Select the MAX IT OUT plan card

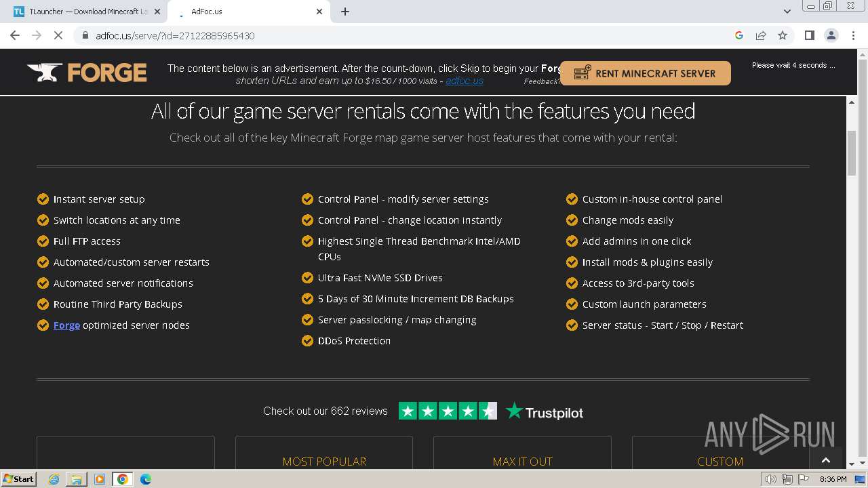tap(522, 453)
